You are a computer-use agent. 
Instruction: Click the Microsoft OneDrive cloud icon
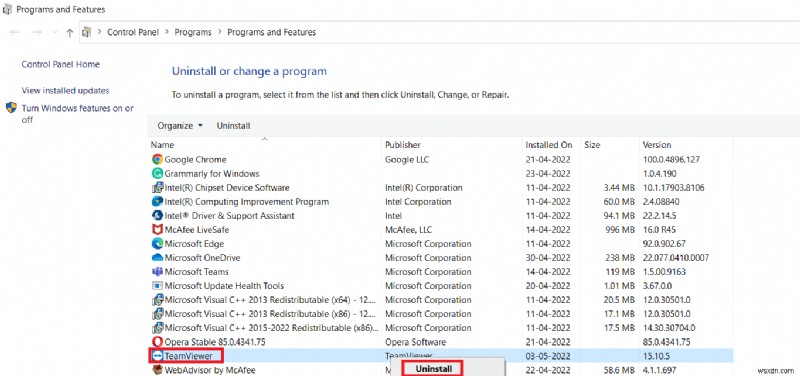(157, 258)
